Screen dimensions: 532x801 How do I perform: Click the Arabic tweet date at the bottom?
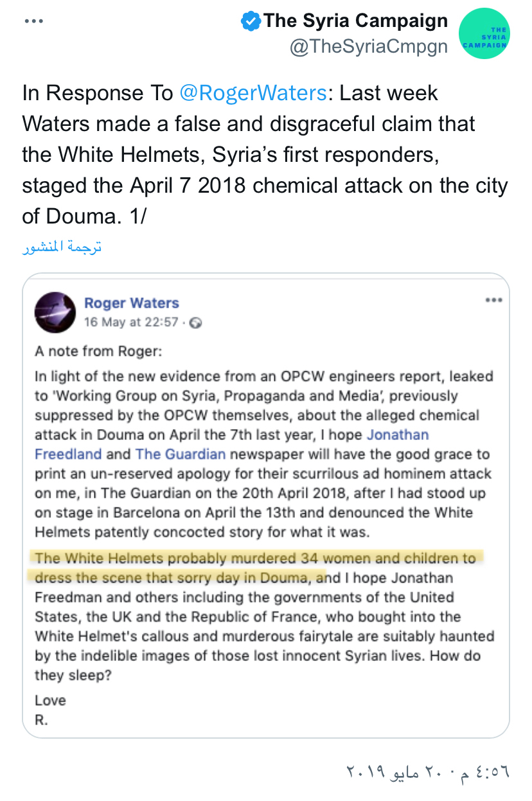[x=427, y=771]
